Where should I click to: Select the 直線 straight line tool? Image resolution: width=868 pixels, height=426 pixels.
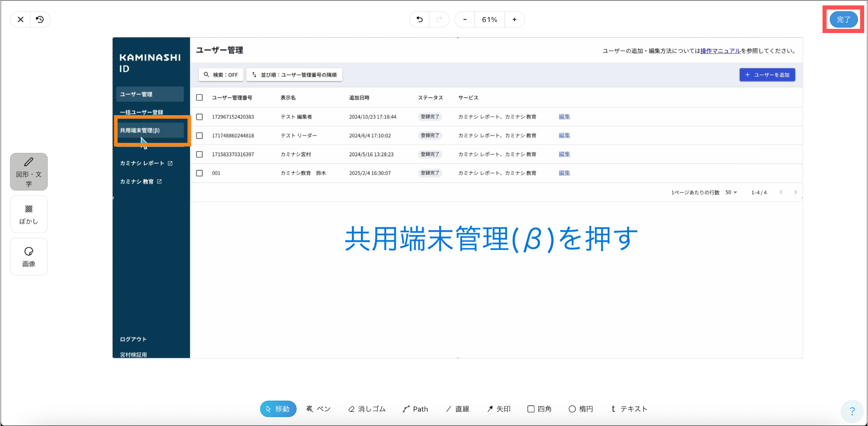pos(458,409)
